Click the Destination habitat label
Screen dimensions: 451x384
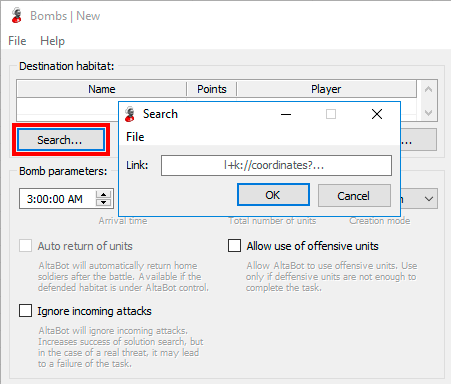coord(66,66)
